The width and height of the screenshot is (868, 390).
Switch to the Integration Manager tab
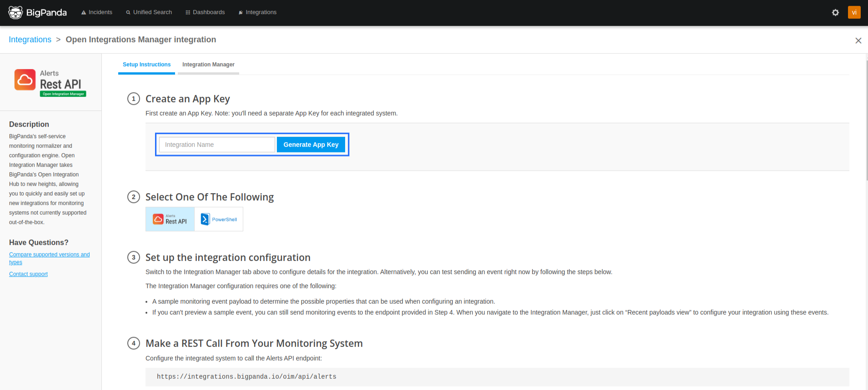tap(208, 65)
